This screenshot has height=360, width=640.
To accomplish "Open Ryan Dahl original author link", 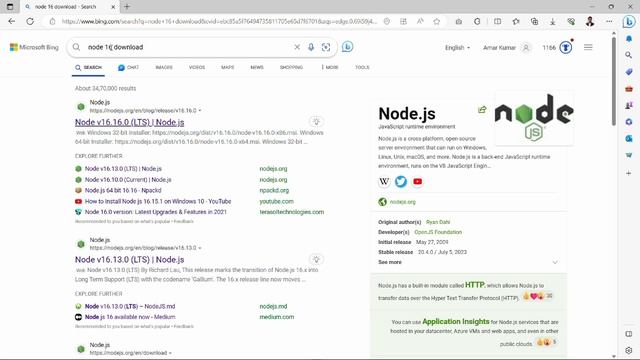I will coord(438,222).
